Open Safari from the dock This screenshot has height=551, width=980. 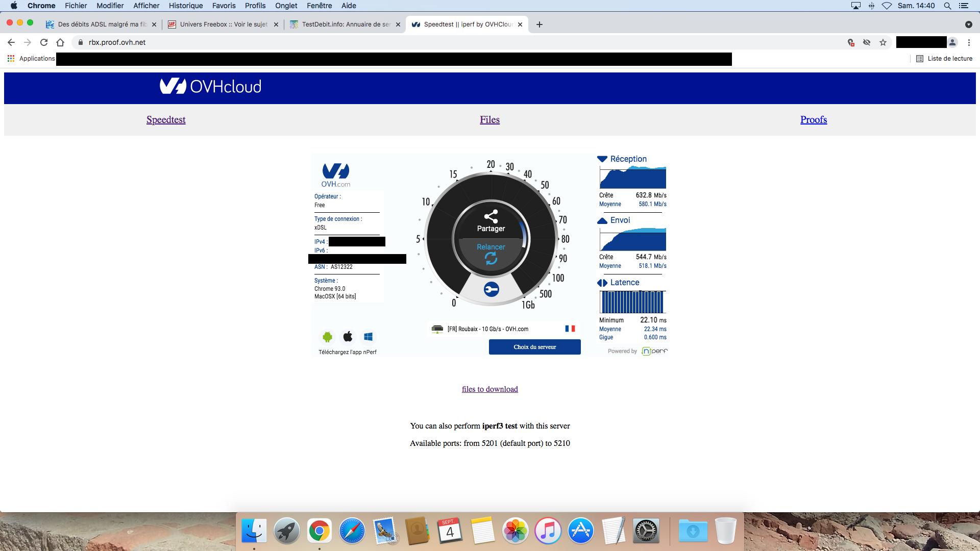pos(352,531)
